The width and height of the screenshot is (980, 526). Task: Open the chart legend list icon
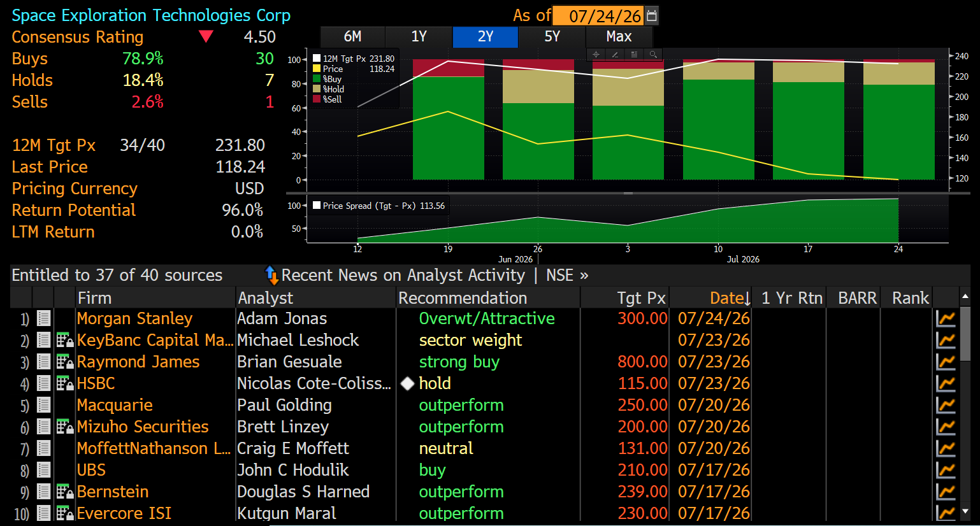(634, 55)
